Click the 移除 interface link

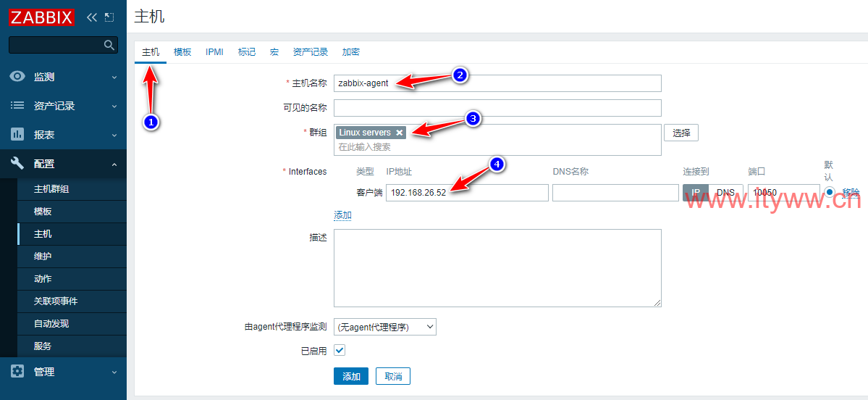(x=851, y=192)
